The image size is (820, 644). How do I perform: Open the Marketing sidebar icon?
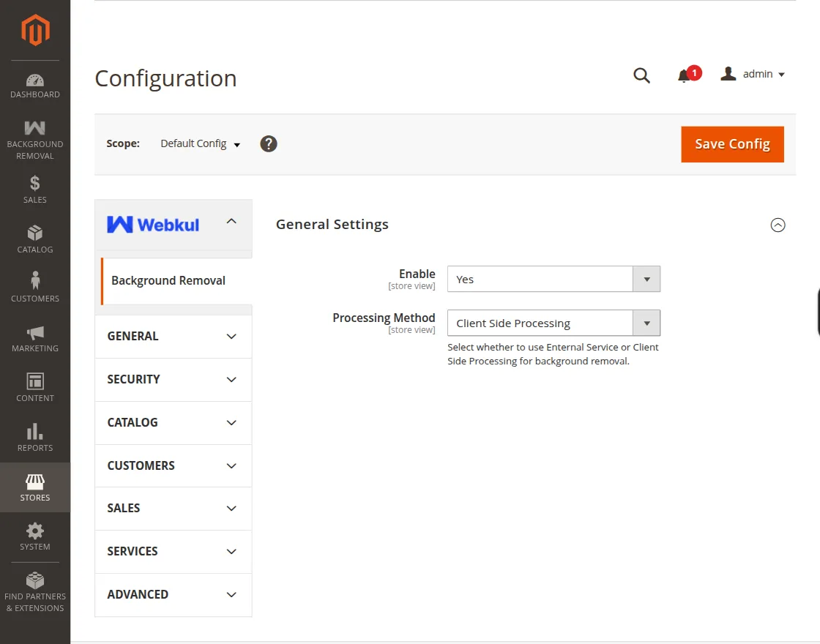pos(34,337)
